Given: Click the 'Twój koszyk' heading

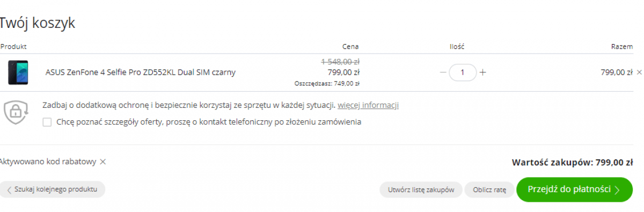Looking at the screenshot, I should pyautogui.click(x=37, y=23).
